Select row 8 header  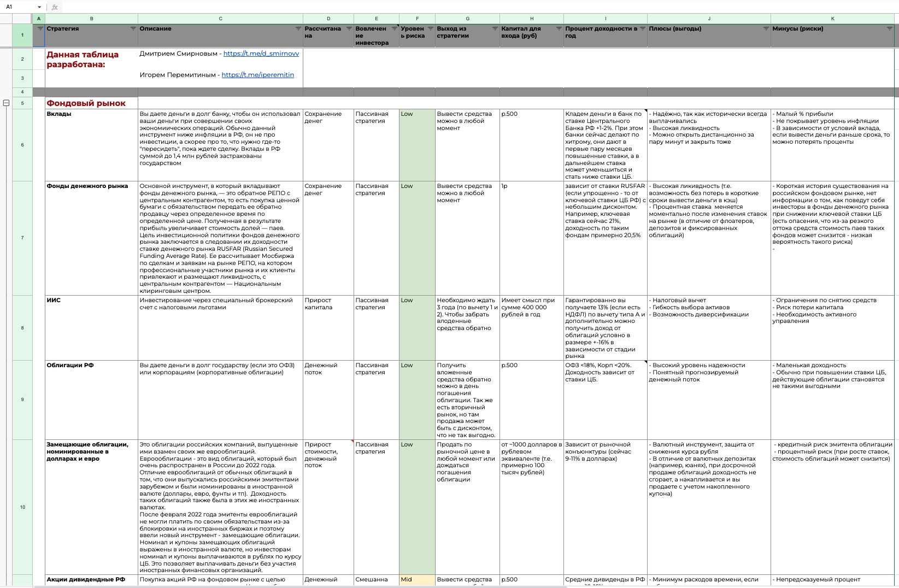(22, 328)
